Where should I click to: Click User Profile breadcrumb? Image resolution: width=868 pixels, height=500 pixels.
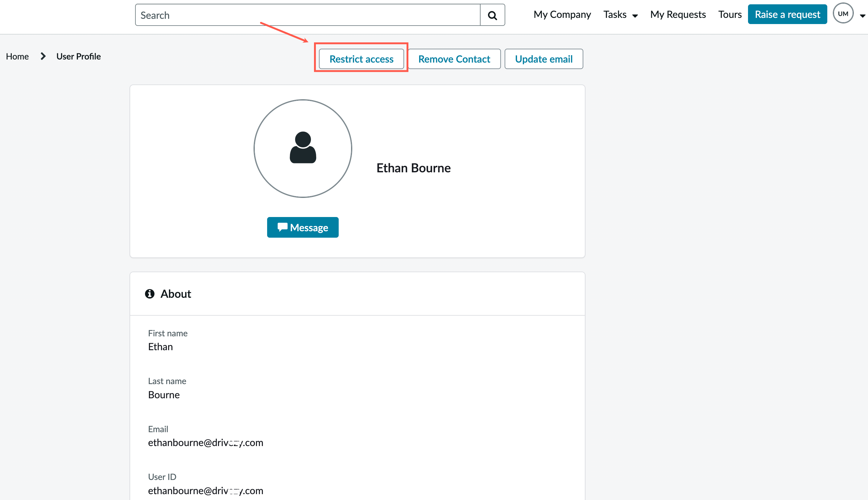click(78, 56)
